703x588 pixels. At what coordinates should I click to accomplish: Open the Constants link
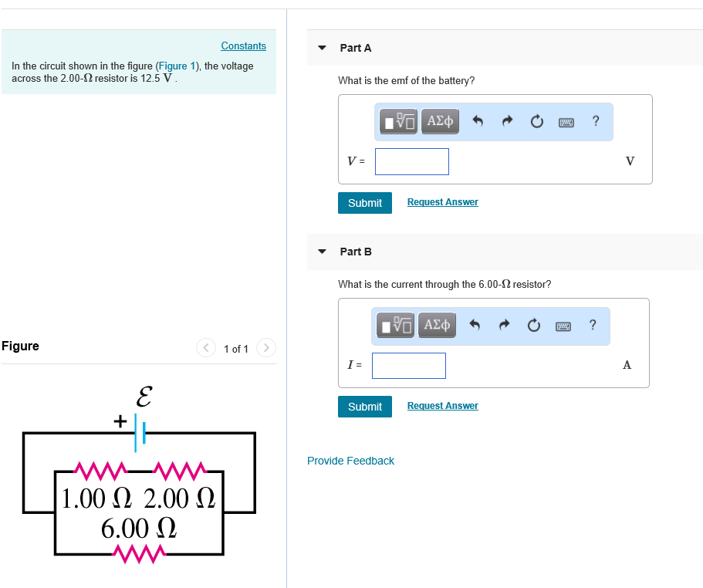[243, 46]
